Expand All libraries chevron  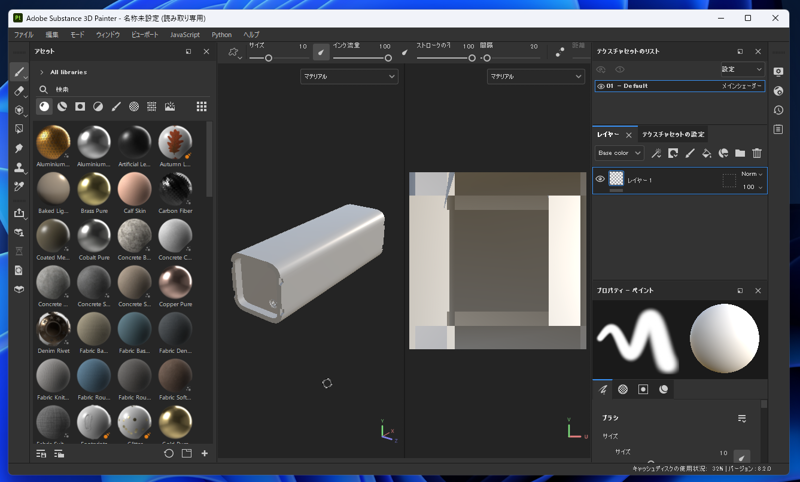pyautogui.click(x=42, y=72)
